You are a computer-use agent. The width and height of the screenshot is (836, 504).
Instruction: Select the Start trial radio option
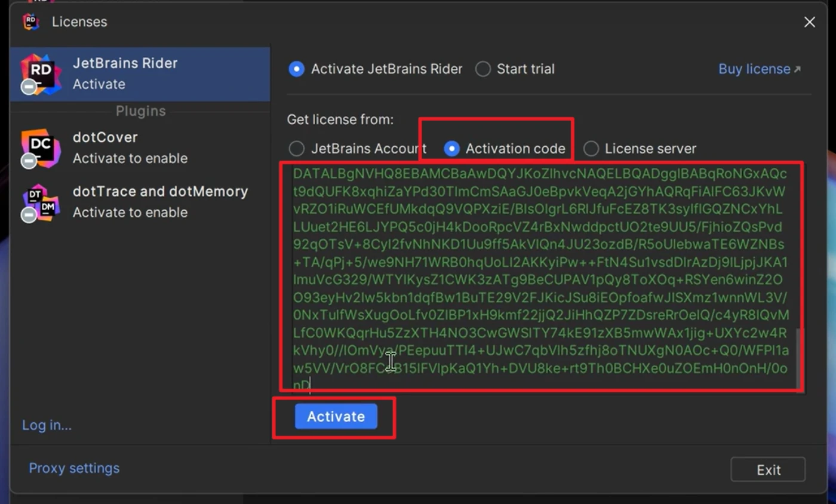click(x=515, y=69)
